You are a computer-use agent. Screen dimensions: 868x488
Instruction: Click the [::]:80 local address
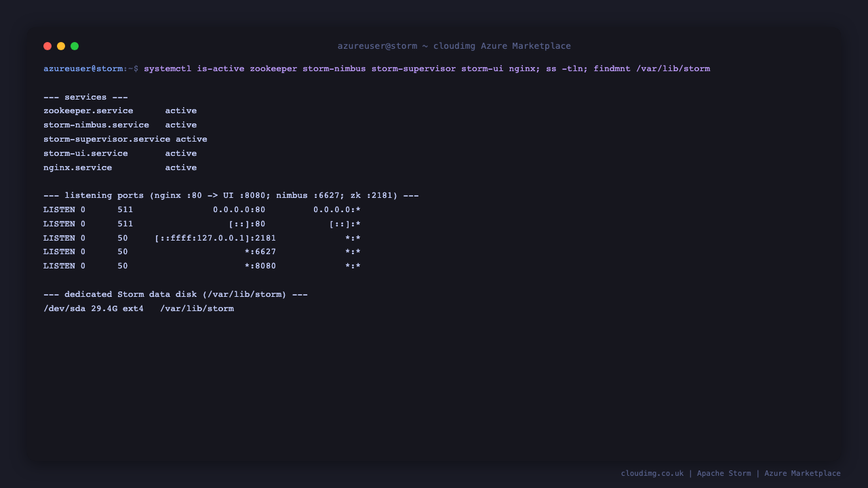pos(248,224)
